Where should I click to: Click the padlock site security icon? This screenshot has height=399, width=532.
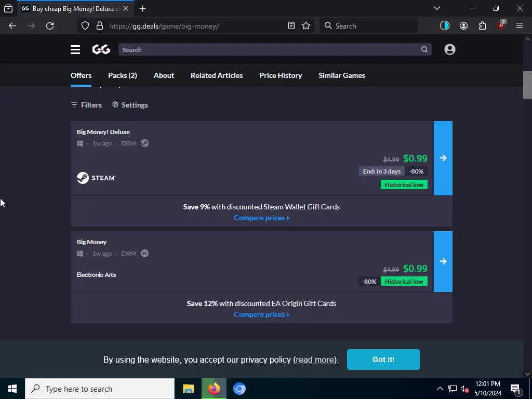pos(99,26)
